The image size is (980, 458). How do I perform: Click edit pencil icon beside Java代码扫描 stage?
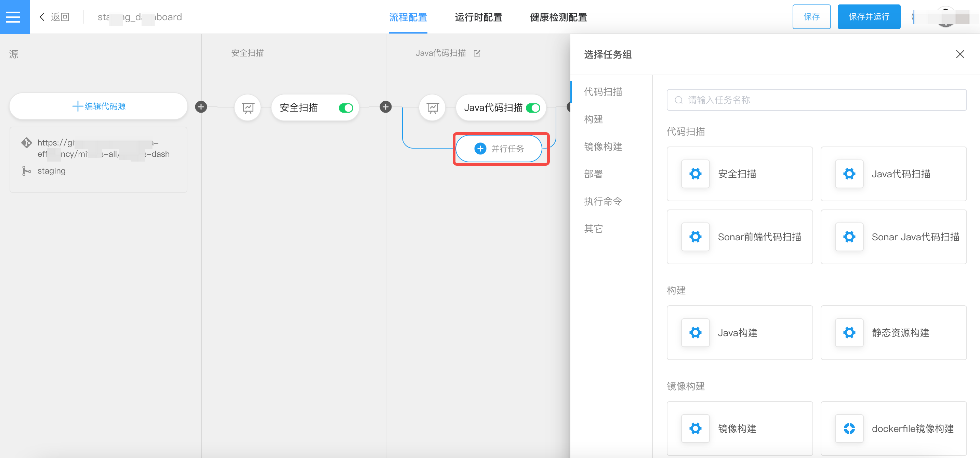(477, 53)
